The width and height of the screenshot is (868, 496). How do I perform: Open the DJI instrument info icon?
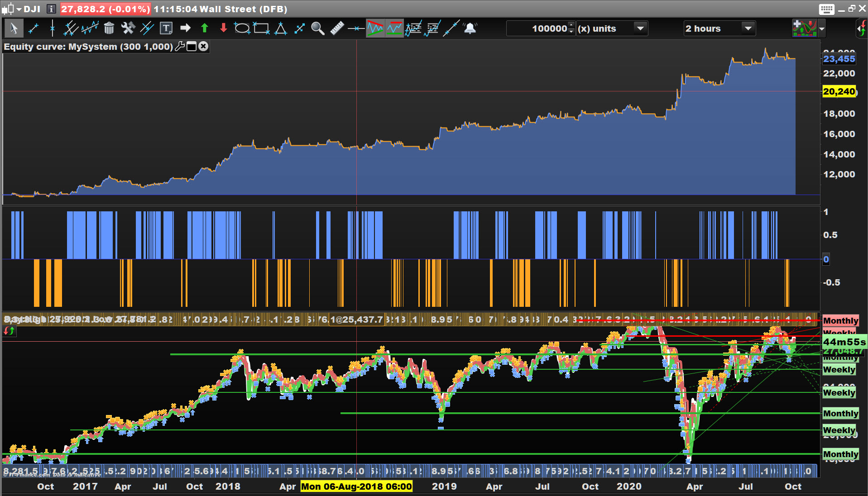(51, 9)
